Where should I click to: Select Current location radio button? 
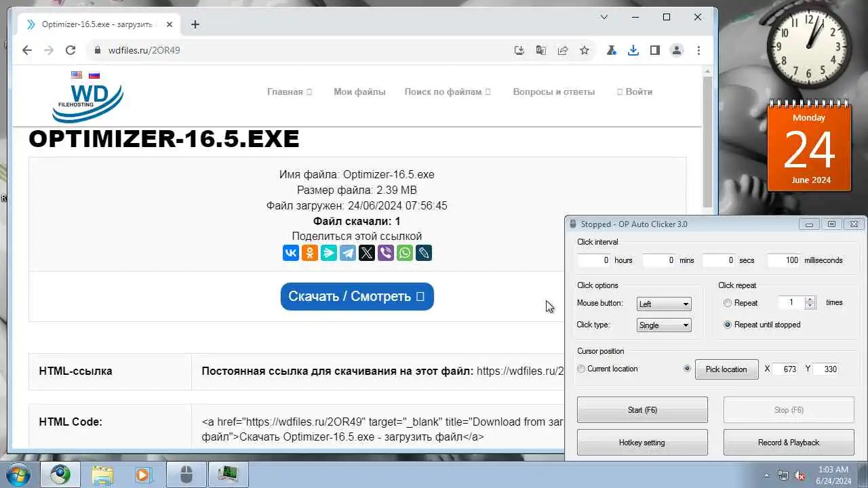tap(581, 369)
